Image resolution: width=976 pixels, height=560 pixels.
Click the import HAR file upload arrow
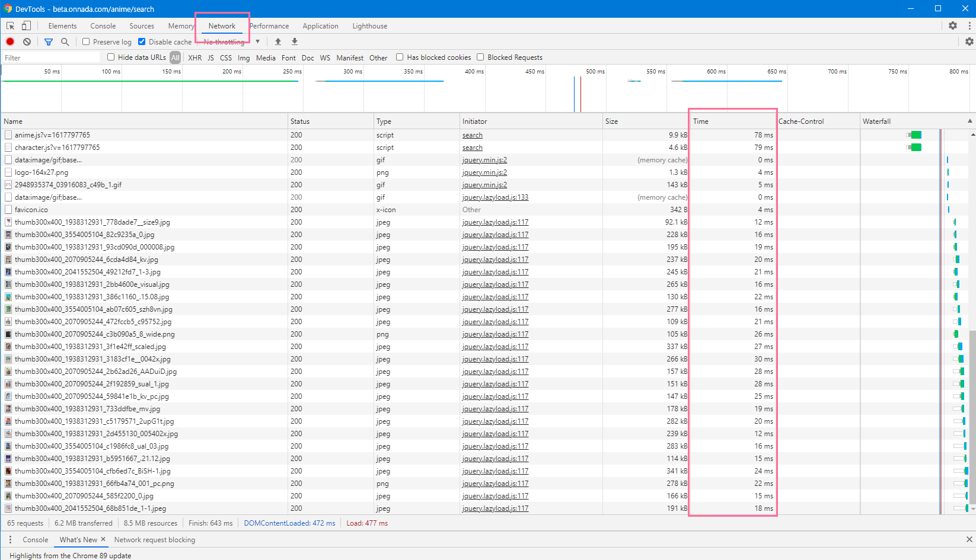278,41
